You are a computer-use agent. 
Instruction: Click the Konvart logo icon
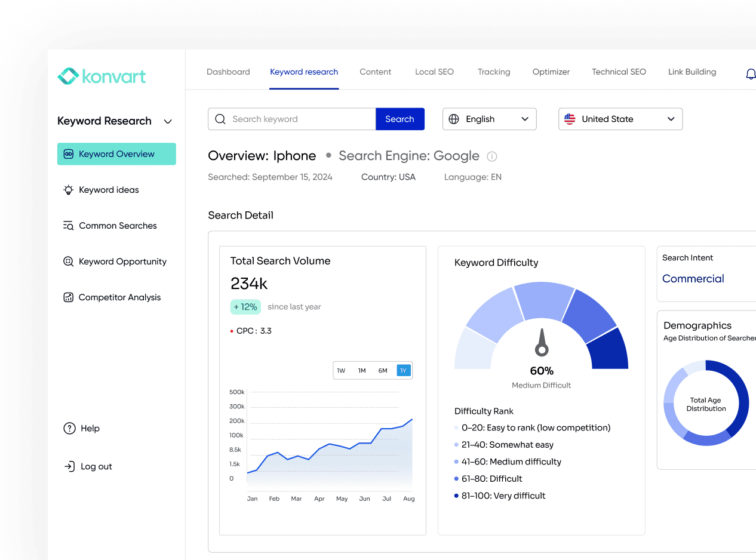(x=68, y=76)
